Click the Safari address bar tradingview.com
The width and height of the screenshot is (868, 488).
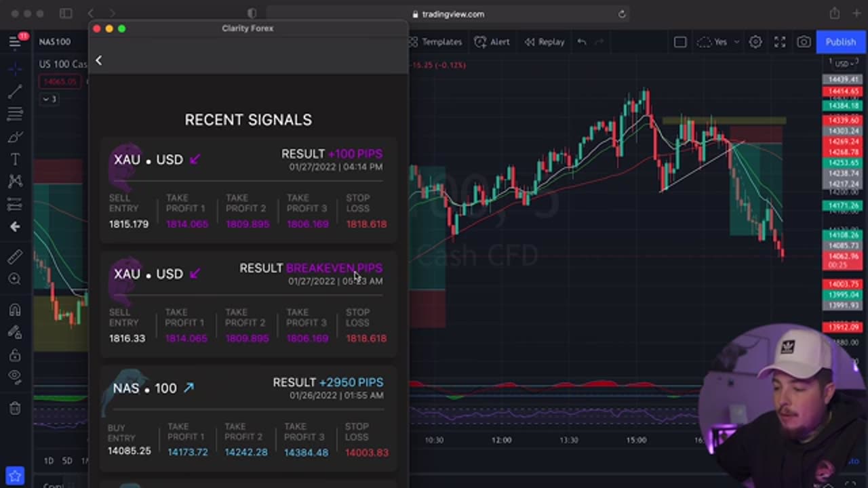pyautogui.click(x=448, y=14)
